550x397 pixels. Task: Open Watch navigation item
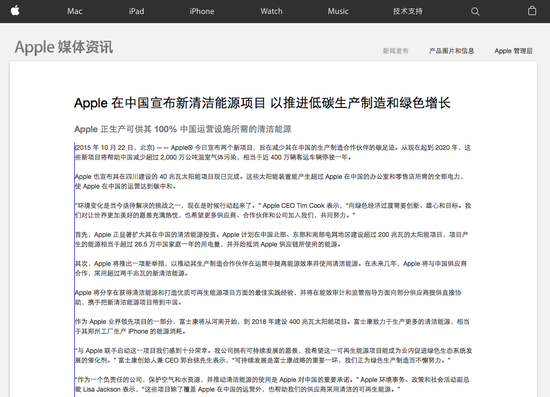[271, 11]
